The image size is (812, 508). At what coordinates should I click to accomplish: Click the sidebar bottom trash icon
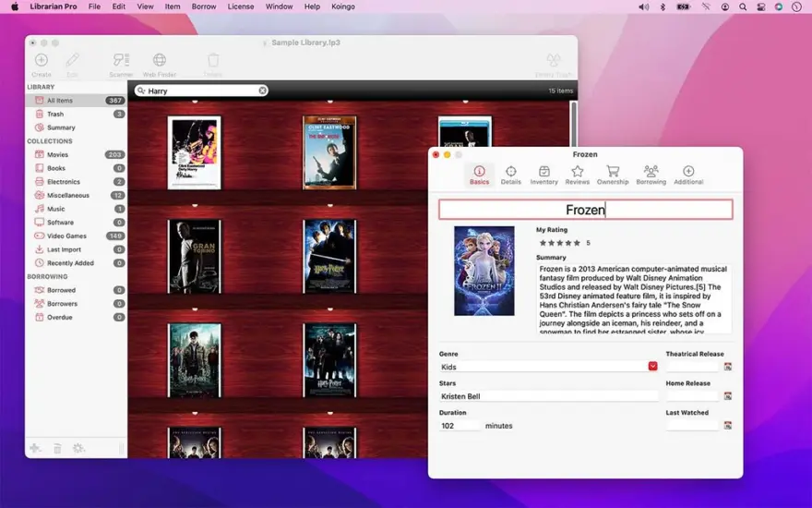tap(57, 448)
